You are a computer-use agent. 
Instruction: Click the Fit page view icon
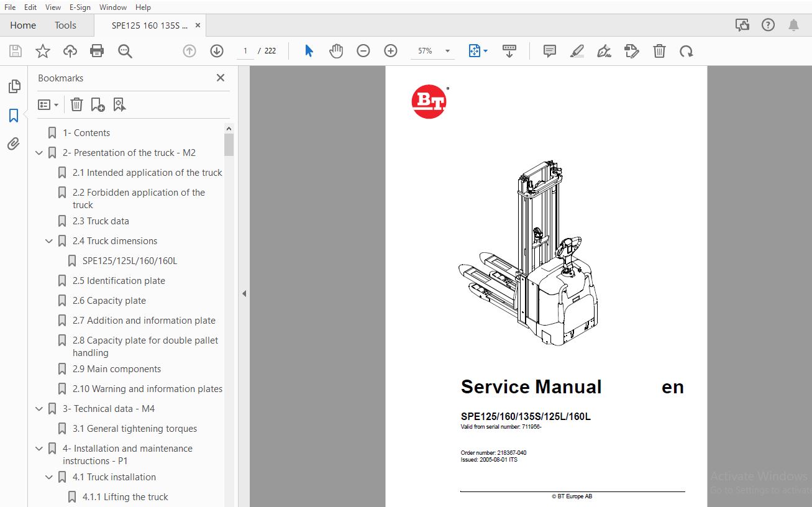tap(475, 51)
